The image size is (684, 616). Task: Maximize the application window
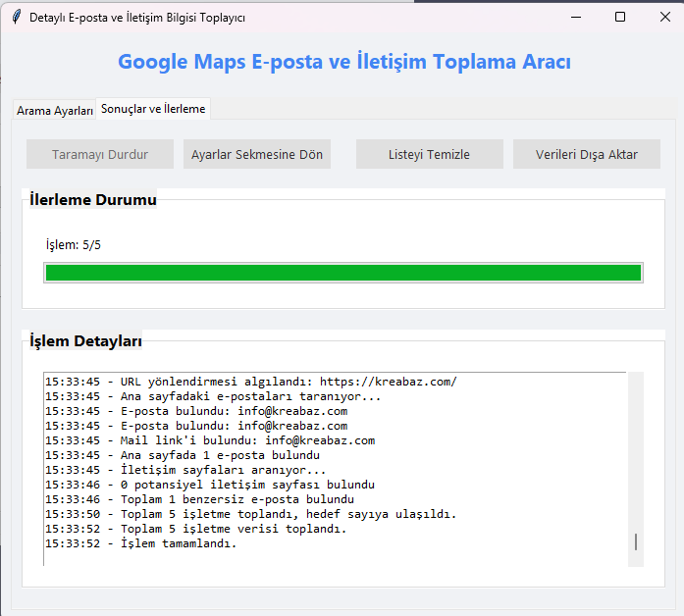620,18
